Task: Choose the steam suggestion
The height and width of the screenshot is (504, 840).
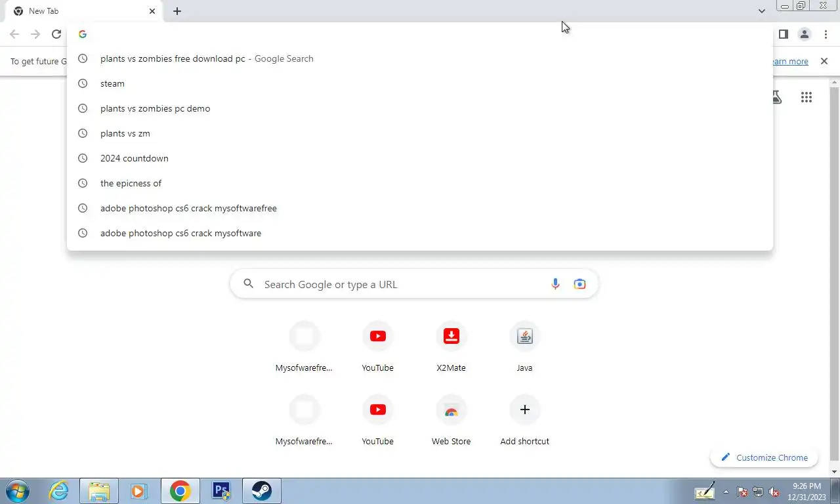Action: pyautogui.click(x=420, y=83)
